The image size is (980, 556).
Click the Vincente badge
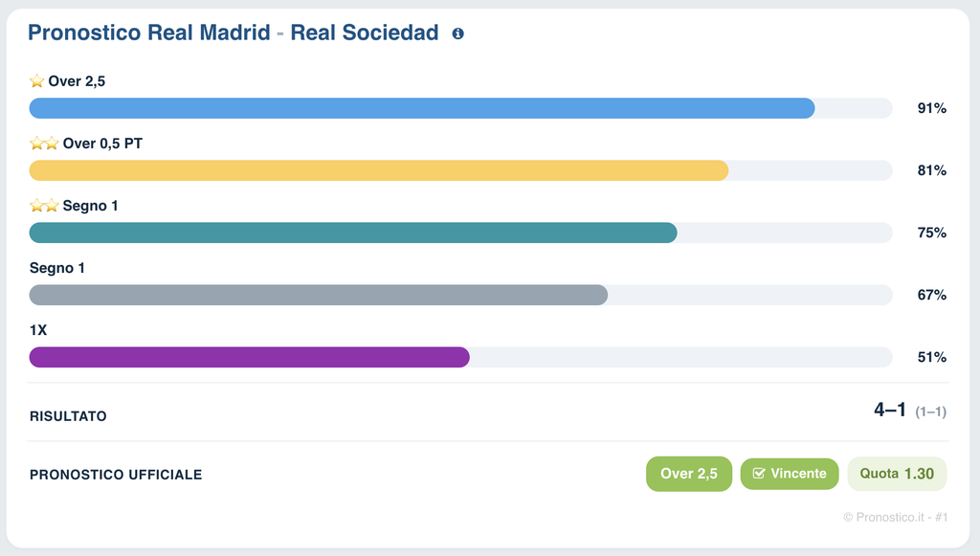(790, 474)
